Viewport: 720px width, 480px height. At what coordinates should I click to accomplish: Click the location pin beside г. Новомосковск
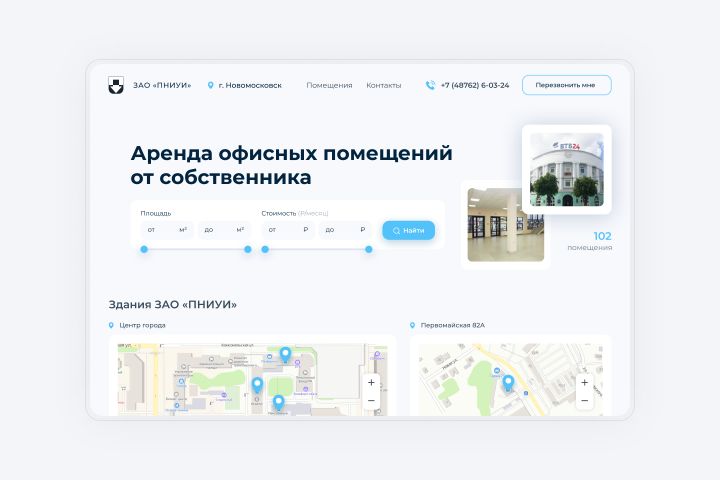(x=210, y=85)
